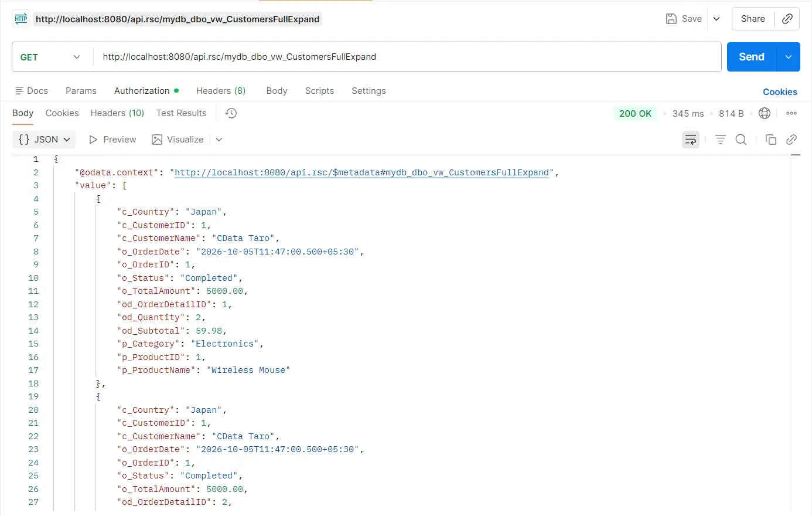Image resolution: width=812 pixels, height=516 pixels.
Task: Follow the @odata.context metadata URL link
Action: [361, 172]
